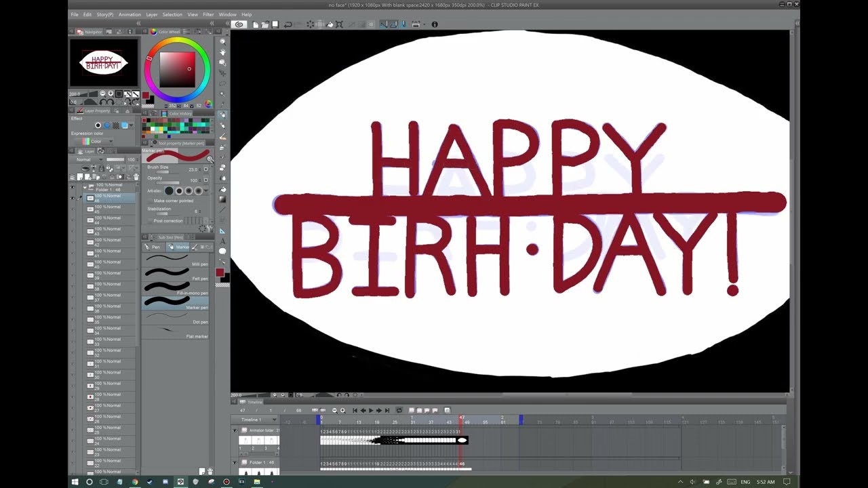Select the Zoom magnifier tool
The height and width of the screenshot is (488, 868).
222,41
